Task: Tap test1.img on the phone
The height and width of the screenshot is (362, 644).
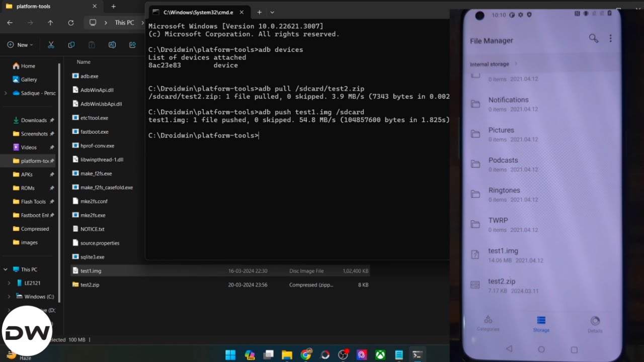Action: [x=541, y=255]
